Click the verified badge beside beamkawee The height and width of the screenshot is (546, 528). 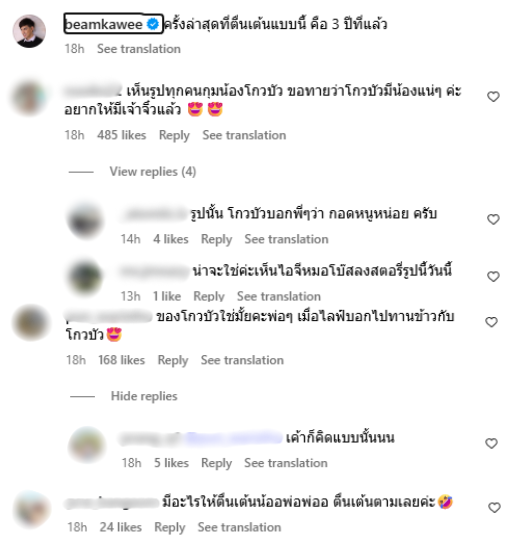point(153,24)
